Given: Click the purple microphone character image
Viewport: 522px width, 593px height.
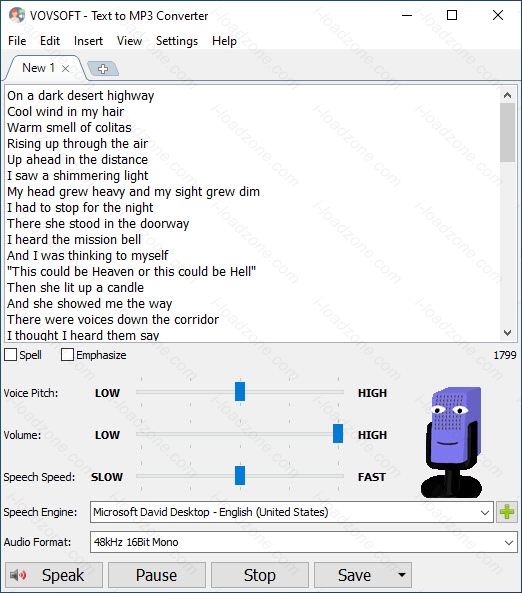Looking at the screenshot, I should 451,442.
